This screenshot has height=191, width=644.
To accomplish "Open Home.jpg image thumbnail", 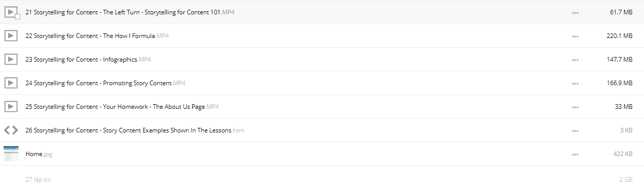I will coord(11,154).
